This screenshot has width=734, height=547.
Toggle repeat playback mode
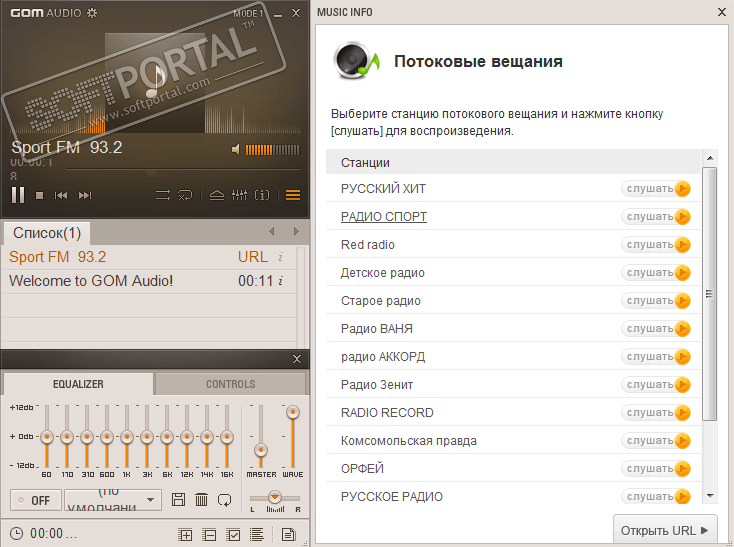185,195
